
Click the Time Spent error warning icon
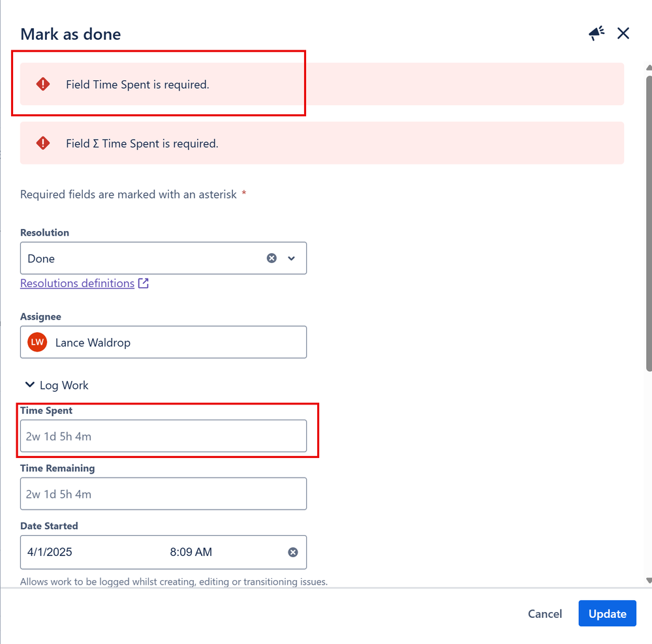(x=43, y=84)
